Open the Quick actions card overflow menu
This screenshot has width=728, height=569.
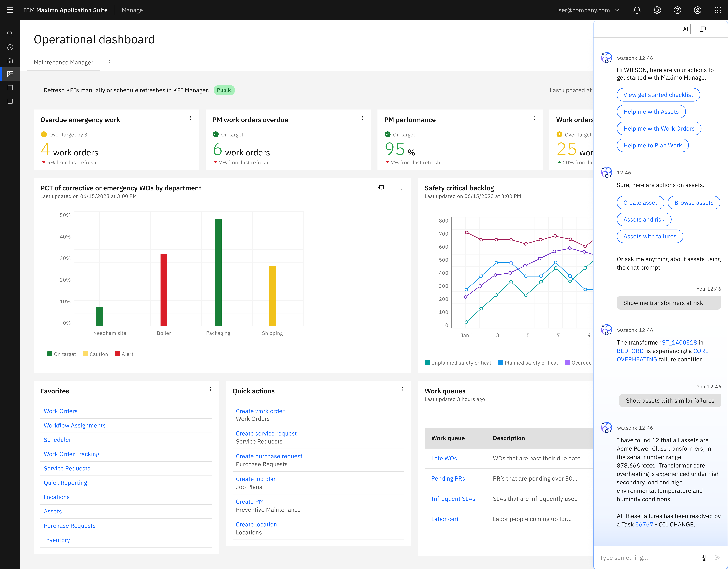click(403, 389)
